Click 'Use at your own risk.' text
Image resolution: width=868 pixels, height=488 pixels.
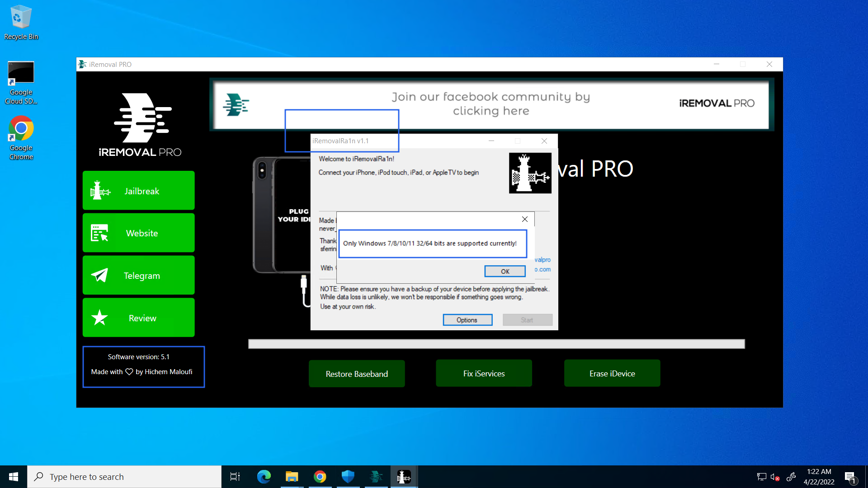pos(348,306)
